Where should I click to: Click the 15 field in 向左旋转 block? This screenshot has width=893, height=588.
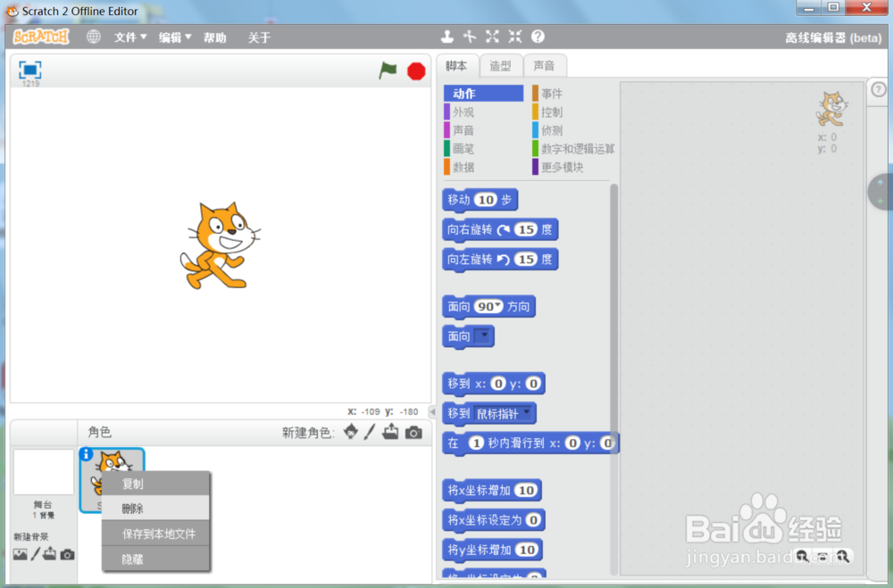tap(526, 259)
